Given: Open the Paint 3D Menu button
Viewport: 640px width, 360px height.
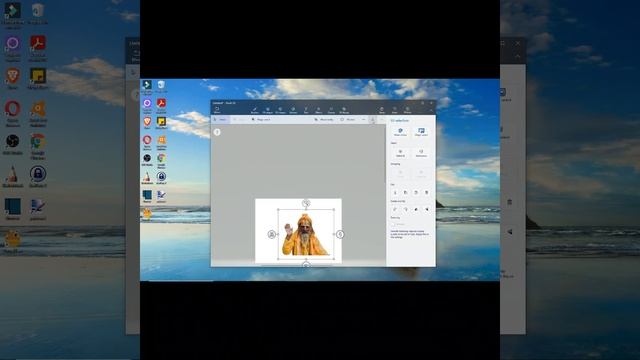Looking at the screenshot, I should tap(217, 110).
